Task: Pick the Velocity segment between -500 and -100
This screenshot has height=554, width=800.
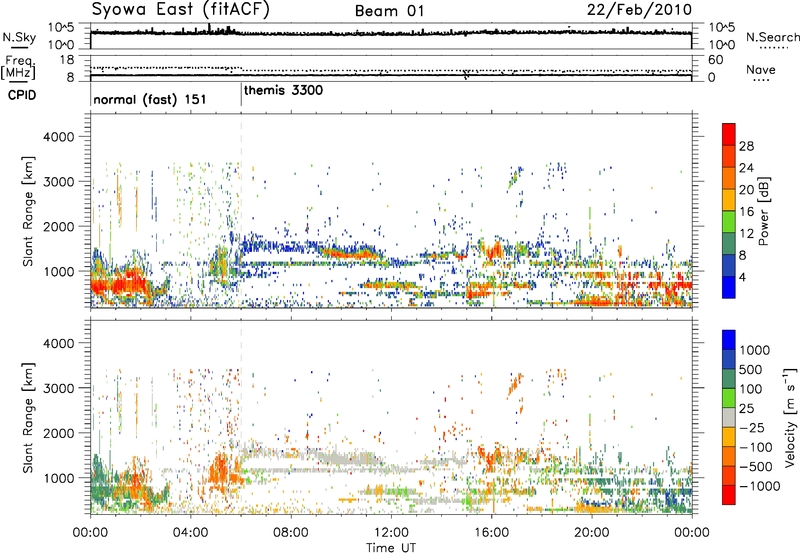Action: click(729, 456)
